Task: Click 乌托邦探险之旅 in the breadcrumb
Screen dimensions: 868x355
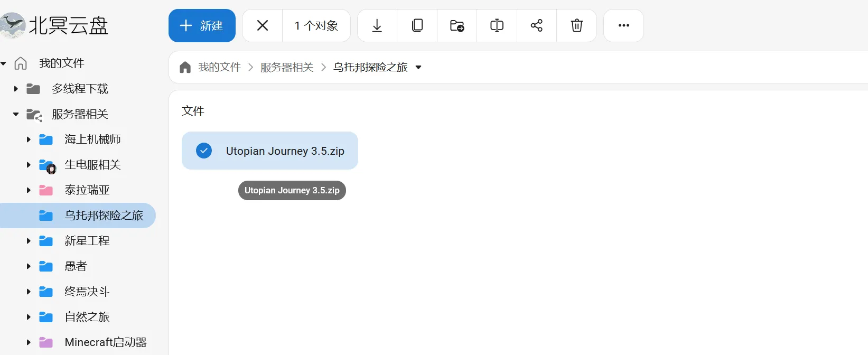Action: click(x=370, y=67)
